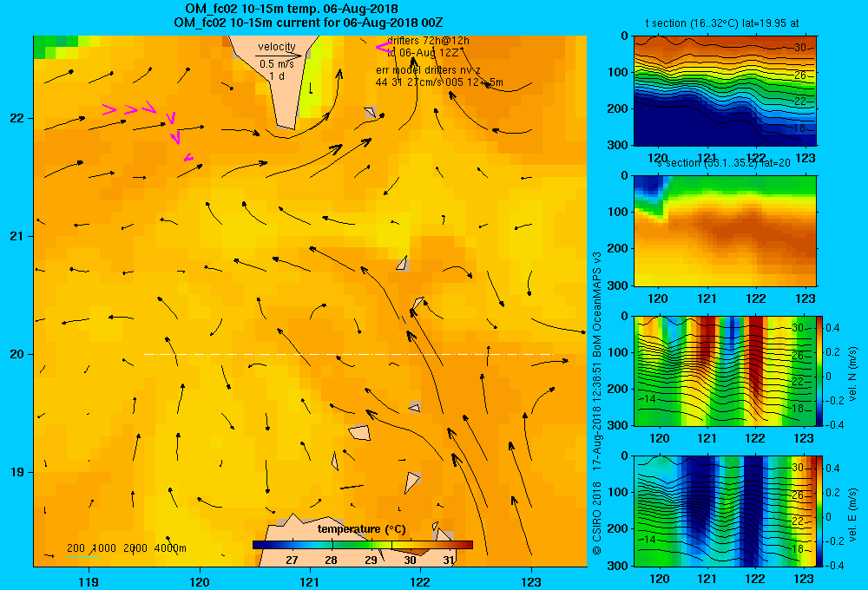Image resolution: width=868 pixels, height=590 pixels.
Task: Click the "vel. N (m/s)" axis label
Action: click(x=853, y=374)
